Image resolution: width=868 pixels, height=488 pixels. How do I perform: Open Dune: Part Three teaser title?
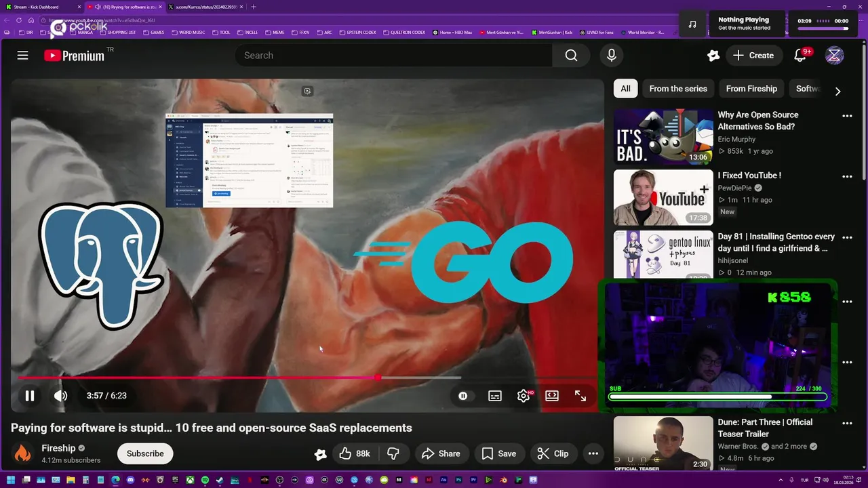(x=765, y=428)
